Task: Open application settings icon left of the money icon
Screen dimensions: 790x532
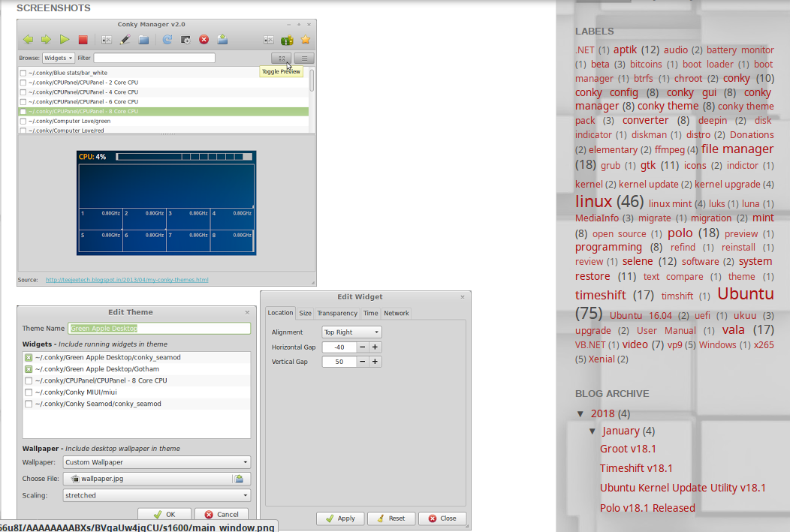Action: pos(269,39)
